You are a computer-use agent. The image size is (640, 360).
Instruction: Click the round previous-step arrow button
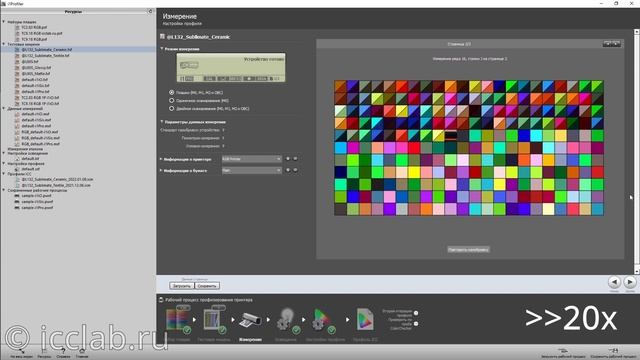(x=614, y=282)
